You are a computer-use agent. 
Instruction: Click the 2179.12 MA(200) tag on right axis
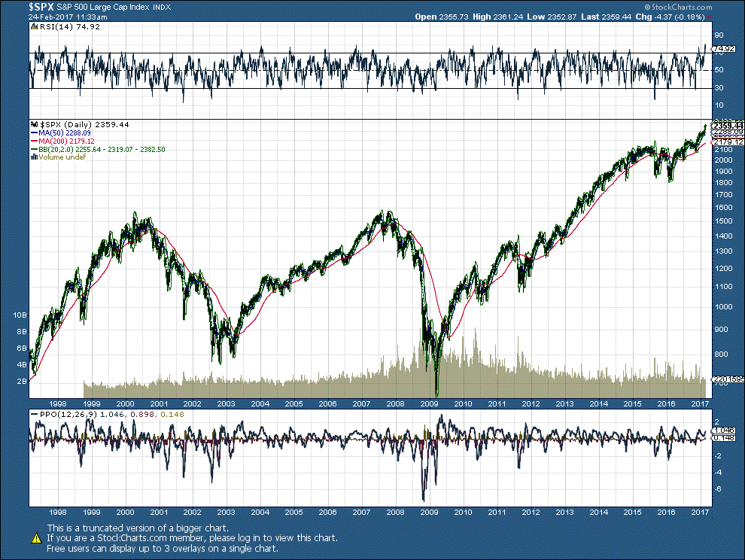click(728, 142)
